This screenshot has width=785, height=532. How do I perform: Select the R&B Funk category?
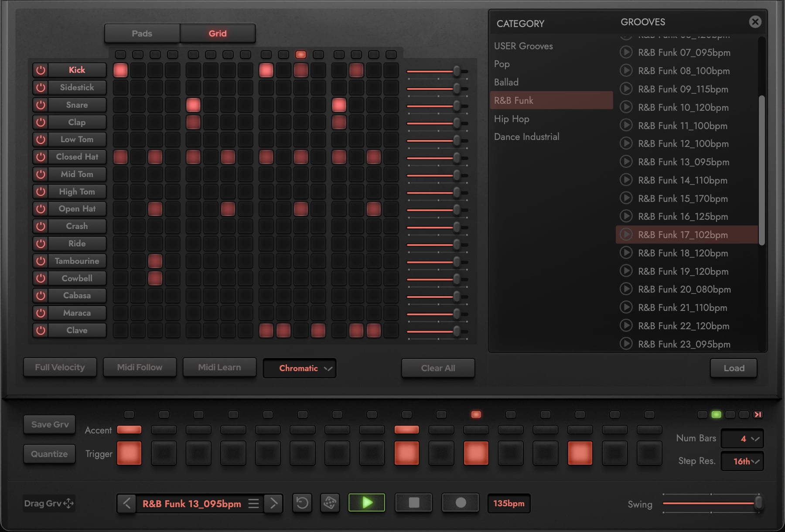click(x=552, y=100)
